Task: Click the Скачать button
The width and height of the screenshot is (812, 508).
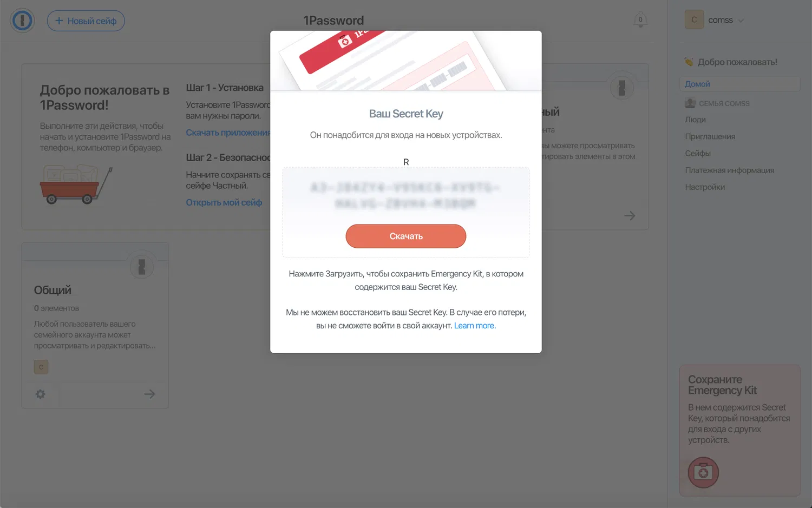Action: coord(406,236)
